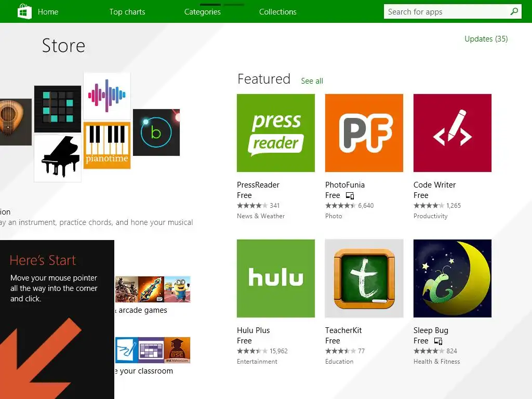
Task: Click the TeacherKit title text
Action: pyautogui.click(x=343, y=330)
